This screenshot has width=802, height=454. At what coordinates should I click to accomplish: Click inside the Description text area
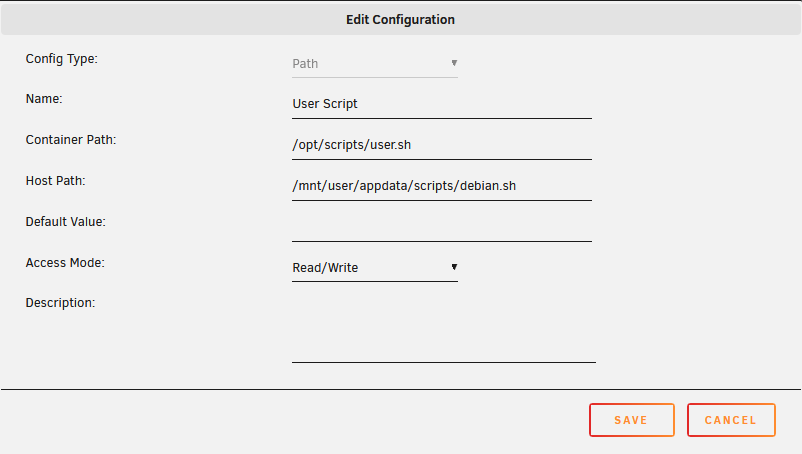pyautogui.click(x=444, y=329)
